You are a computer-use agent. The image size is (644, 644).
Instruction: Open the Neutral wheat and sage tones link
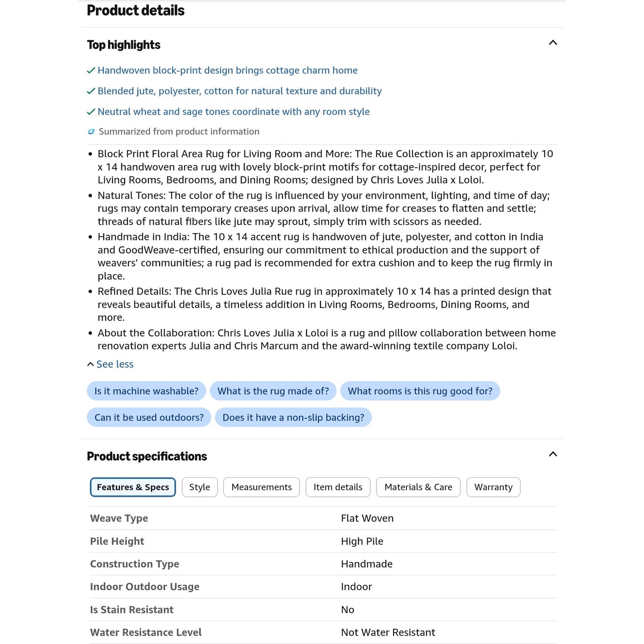234,112
